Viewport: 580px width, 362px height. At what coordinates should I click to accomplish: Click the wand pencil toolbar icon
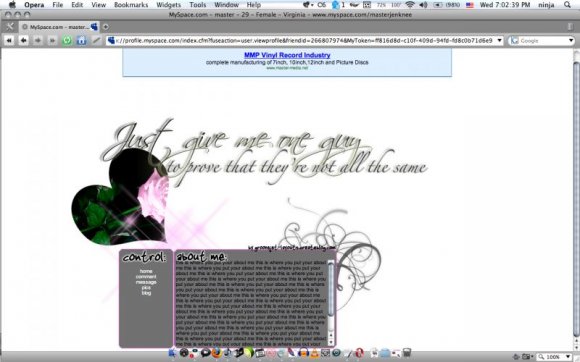click(x=96, y=40)
